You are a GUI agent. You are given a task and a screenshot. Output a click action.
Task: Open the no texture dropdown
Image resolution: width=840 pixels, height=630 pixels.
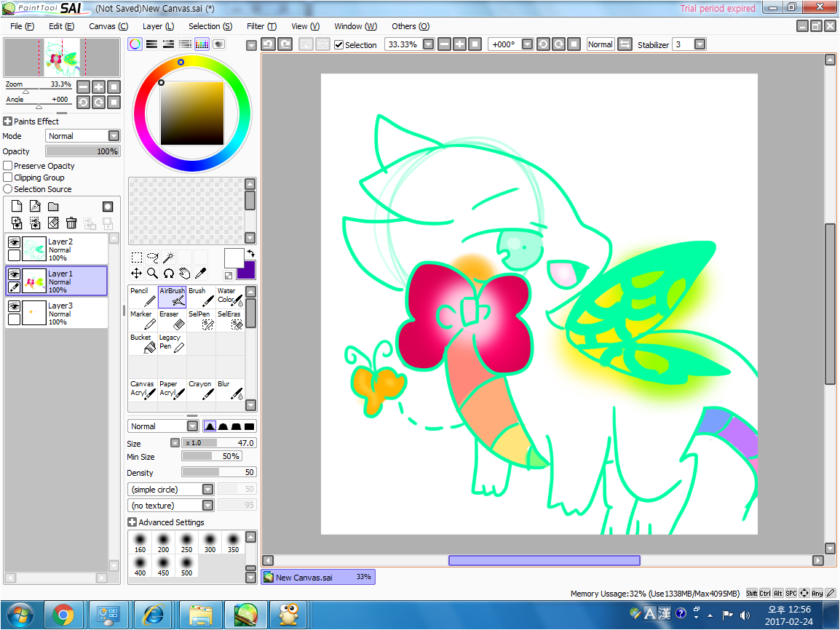tap(208, 506)
